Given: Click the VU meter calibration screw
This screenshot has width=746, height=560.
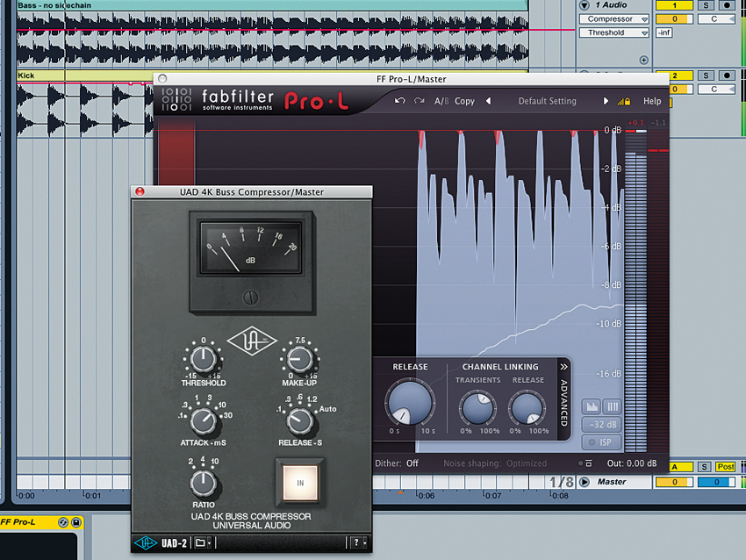Looking at the screenshot, I should coord(250,298).
